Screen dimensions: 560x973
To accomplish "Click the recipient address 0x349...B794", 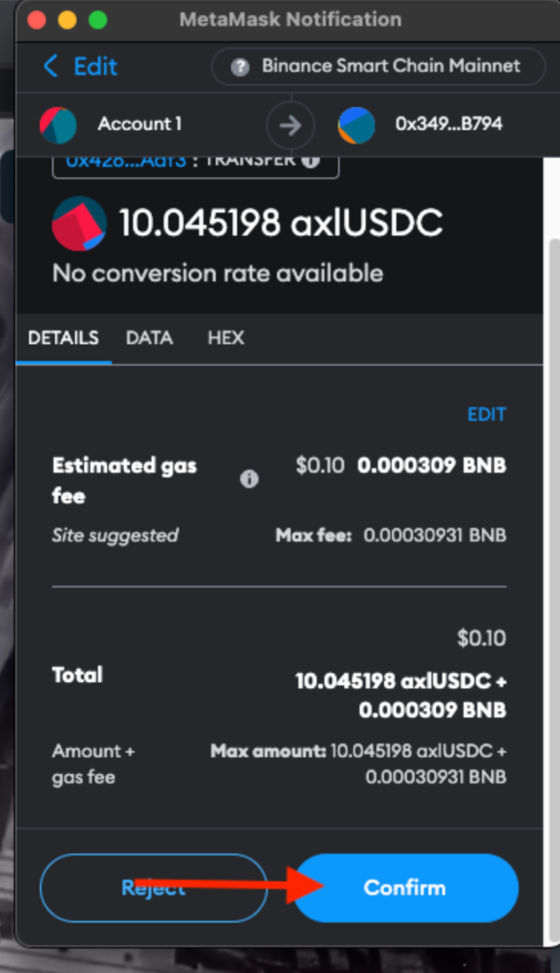I will 449,125.
